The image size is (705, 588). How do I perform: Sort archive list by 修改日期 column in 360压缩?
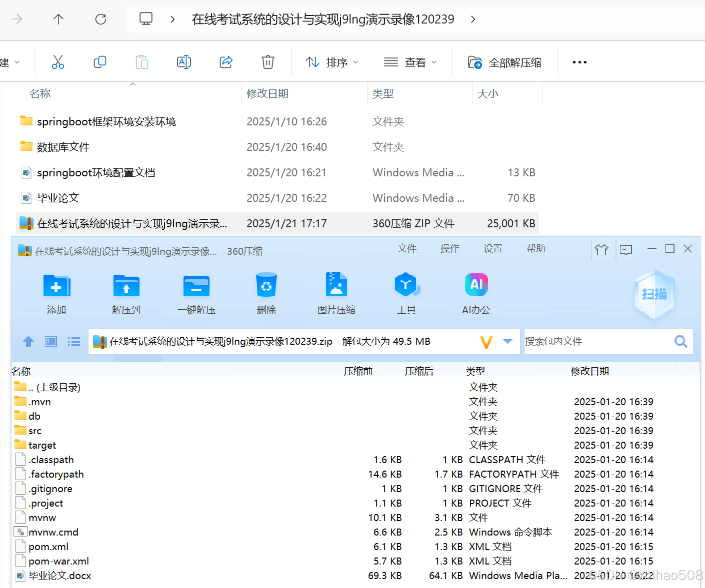[x=590, y=371]
